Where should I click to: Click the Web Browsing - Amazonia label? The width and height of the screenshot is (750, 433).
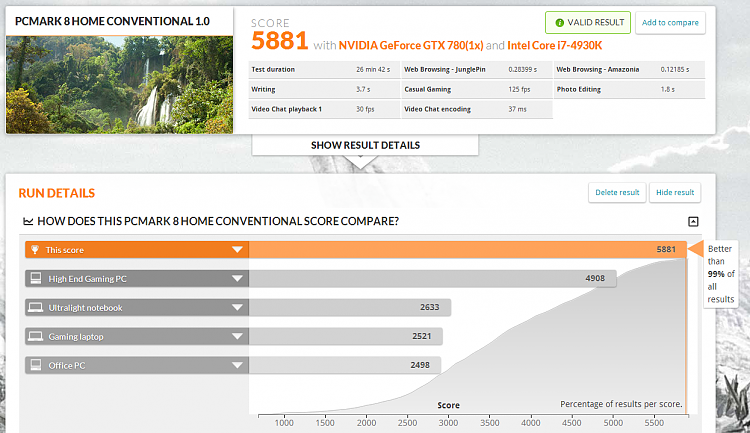(598, 69)
